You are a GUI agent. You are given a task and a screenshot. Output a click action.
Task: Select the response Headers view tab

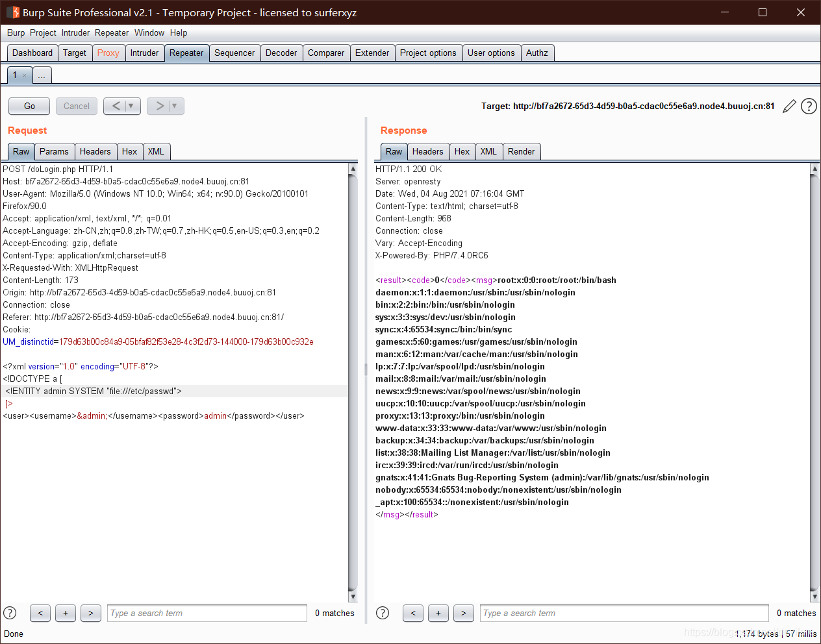coord(428,152)
